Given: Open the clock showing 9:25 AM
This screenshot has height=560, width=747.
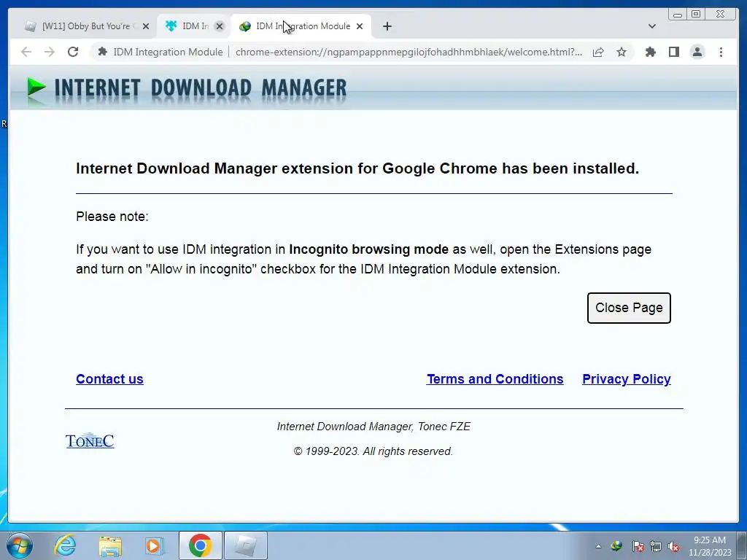Looking at the screenshot, I should tap(710, 546).
